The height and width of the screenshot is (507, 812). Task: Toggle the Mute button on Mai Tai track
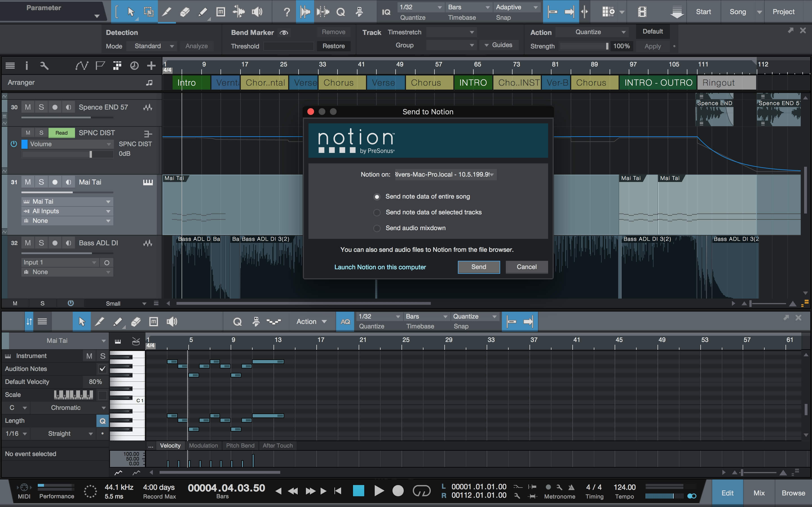click(x=27, y=182)
